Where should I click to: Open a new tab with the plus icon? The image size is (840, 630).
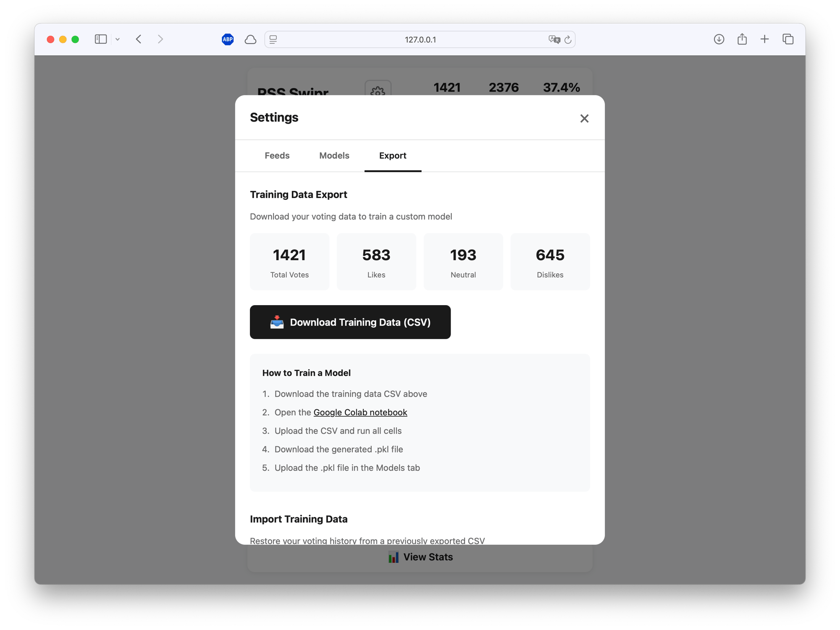(x=765, y=39)
